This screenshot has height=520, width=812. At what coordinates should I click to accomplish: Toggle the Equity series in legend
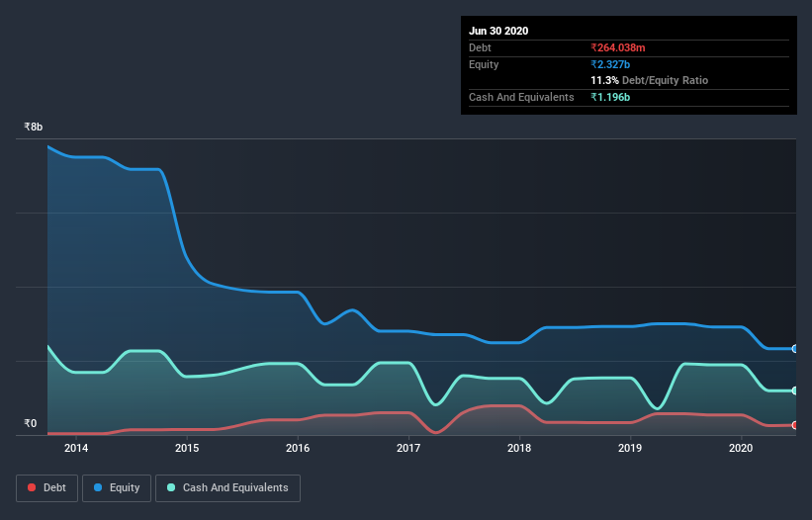click(x=117, y=488)
